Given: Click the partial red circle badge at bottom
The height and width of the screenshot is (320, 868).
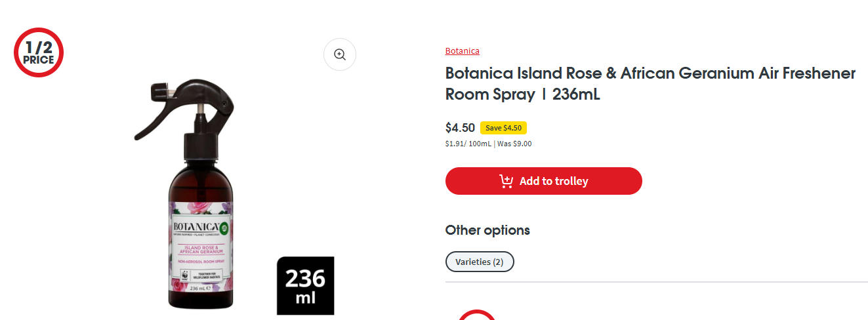Looking at the screenshot, I should point(476,315).
